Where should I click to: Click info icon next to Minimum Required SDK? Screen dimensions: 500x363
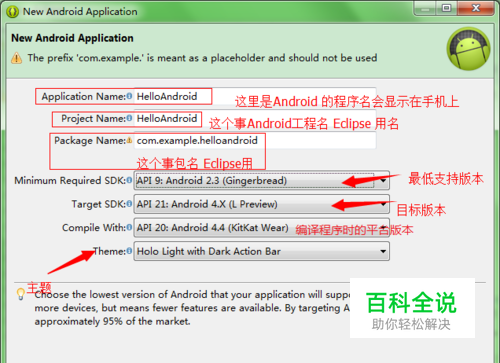[129, 181]
